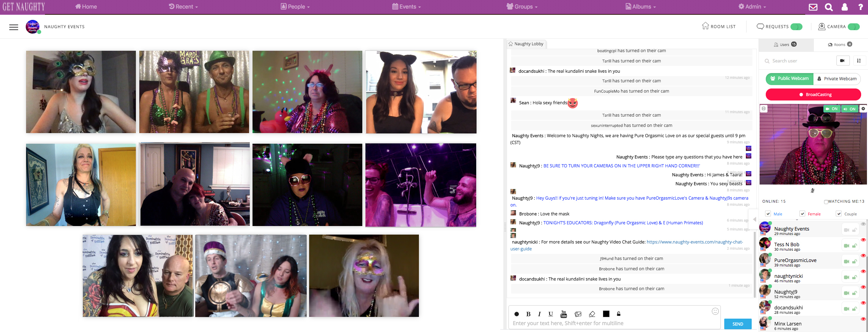
Task: Click the envelope messages icon in header
Action: [813, 7]
